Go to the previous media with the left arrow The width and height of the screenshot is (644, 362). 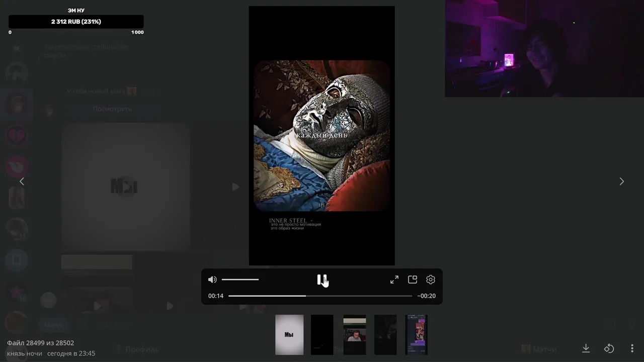point(22,182)
